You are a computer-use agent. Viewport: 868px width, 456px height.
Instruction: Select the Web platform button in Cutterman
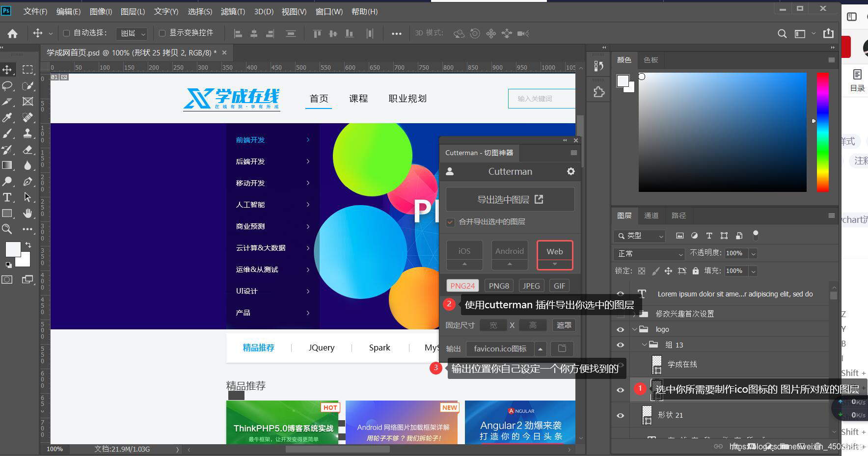[x=555, y=255]
